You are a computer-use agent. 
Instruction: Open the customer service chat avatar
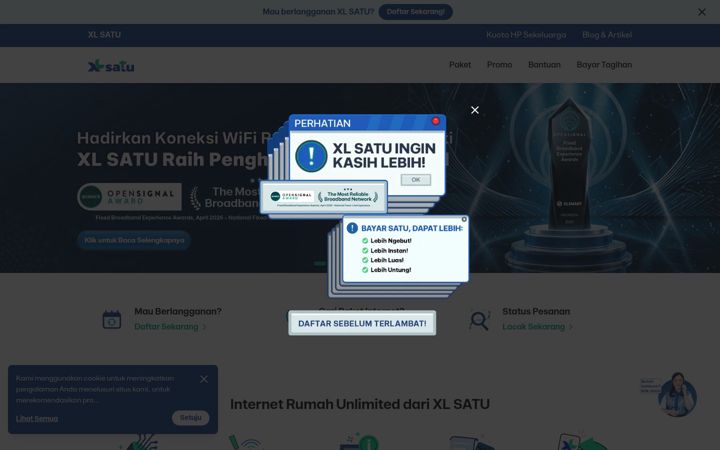pos(678,394)
